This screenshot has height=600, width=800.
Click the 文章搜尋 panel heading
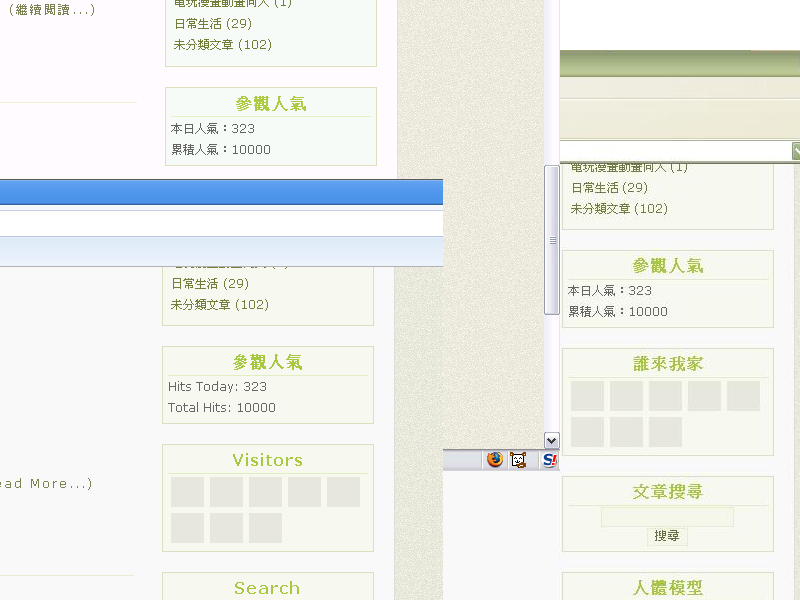[668, 492]
